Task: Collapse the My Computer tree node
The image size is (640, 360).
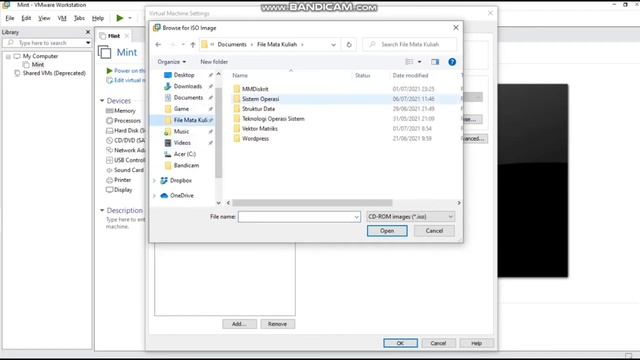Action: 8,56
